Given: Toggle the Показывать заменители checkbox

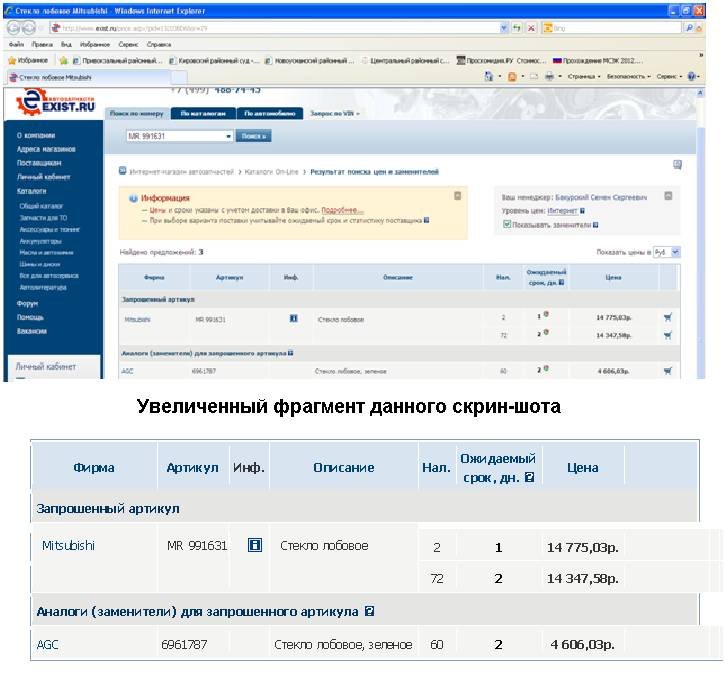Looking at the screenshot, I should coord(507,224).
